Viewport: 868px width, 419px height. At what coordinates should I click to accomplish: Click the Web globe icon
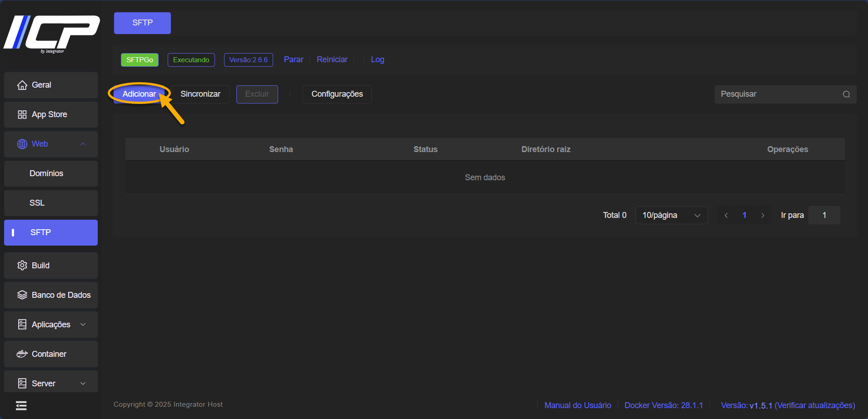click(22, 144)
